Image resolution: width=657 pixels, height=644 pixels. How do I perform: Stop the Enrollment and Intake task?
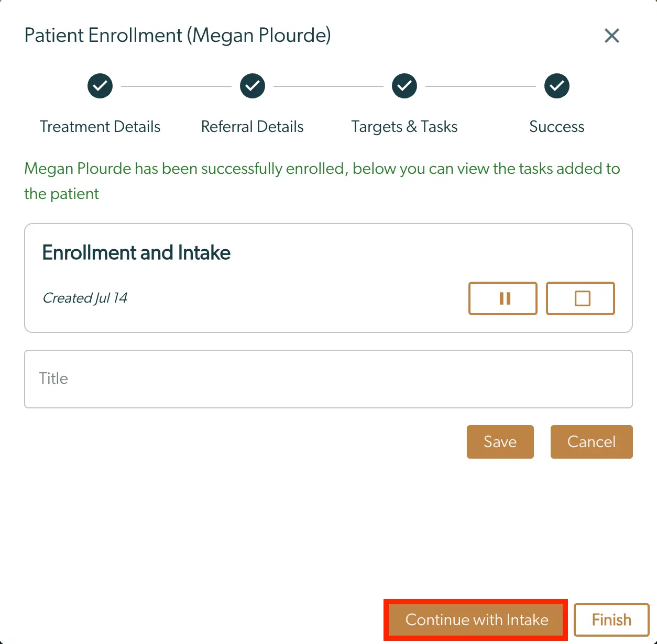(580, 298)
